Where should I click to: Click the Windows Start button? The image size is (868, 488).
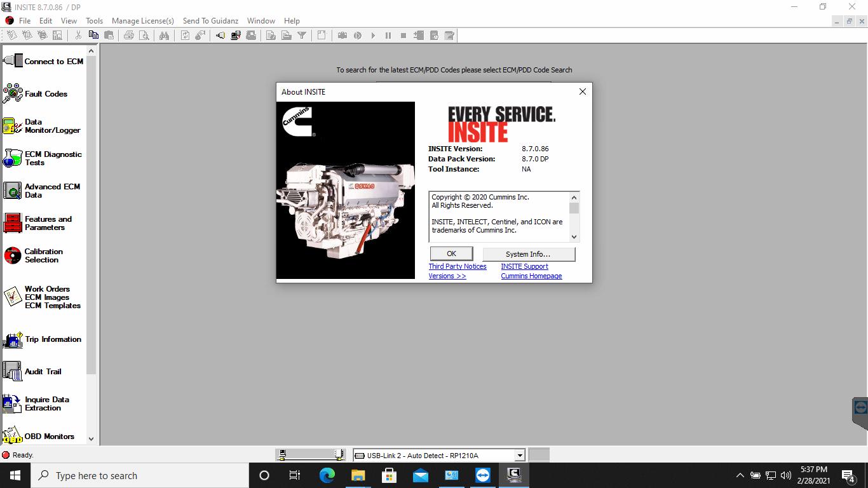(15, 475)
